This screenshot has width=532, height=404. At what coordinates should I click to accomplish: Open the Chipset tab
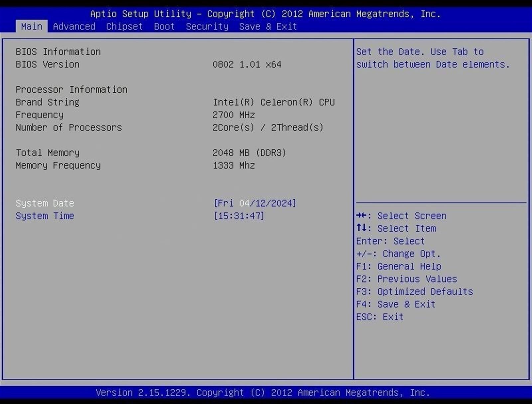point(124,26)
